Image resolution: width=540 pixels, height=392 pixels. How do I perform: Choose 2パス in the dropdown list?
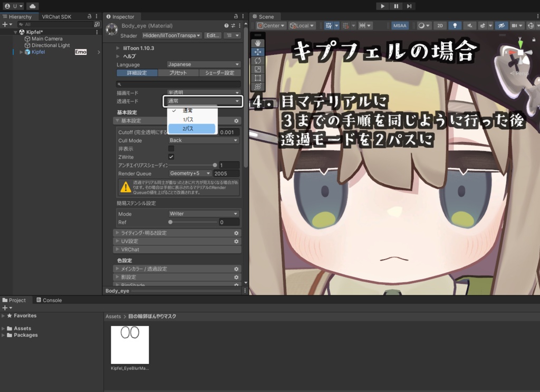pyautogui.click(x=191, y=129)
